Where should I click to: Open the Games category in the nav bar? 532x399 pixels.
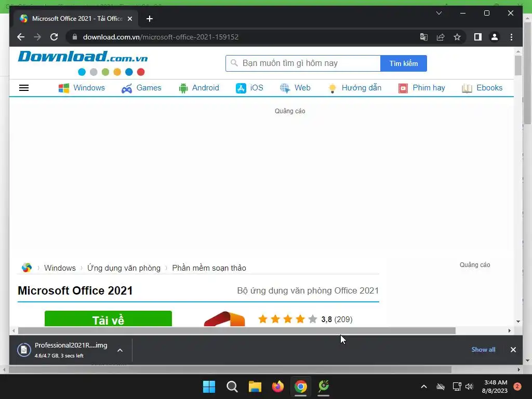click(x=141, y=88)
